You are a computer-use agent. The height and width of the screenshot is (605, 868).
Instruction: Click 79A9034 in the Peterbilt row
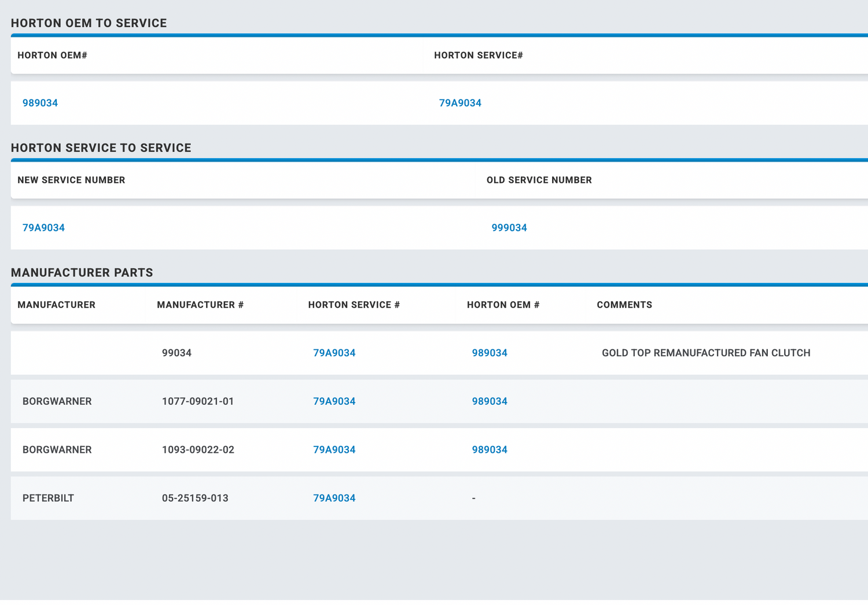click(334, 498)
